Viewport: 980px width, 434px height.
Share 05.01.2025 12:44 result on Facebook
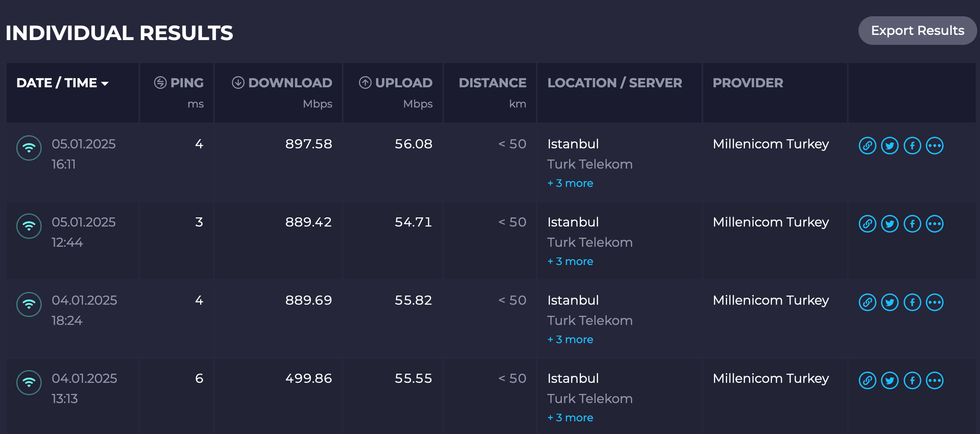click(912, 224)
